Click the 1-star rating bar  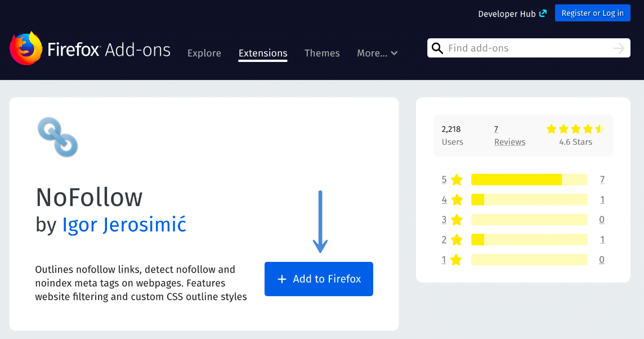pyautogui.click(x=529, y=260)
